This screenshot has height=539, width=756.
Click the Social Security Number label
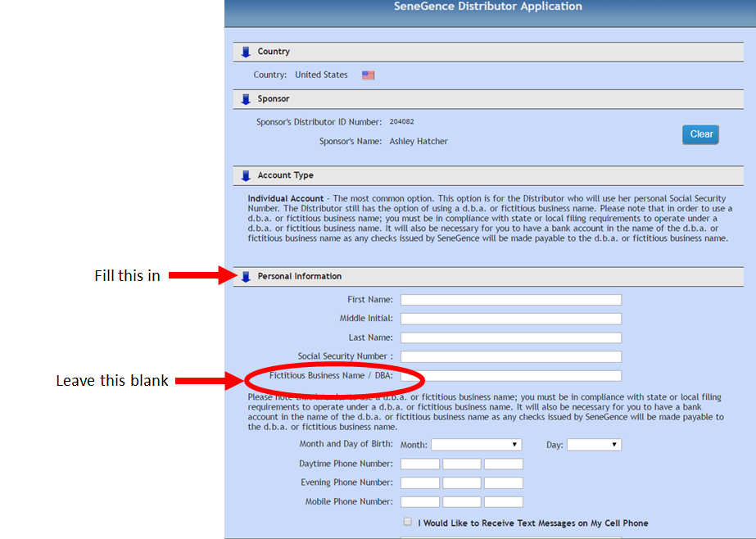pos(345,356)
